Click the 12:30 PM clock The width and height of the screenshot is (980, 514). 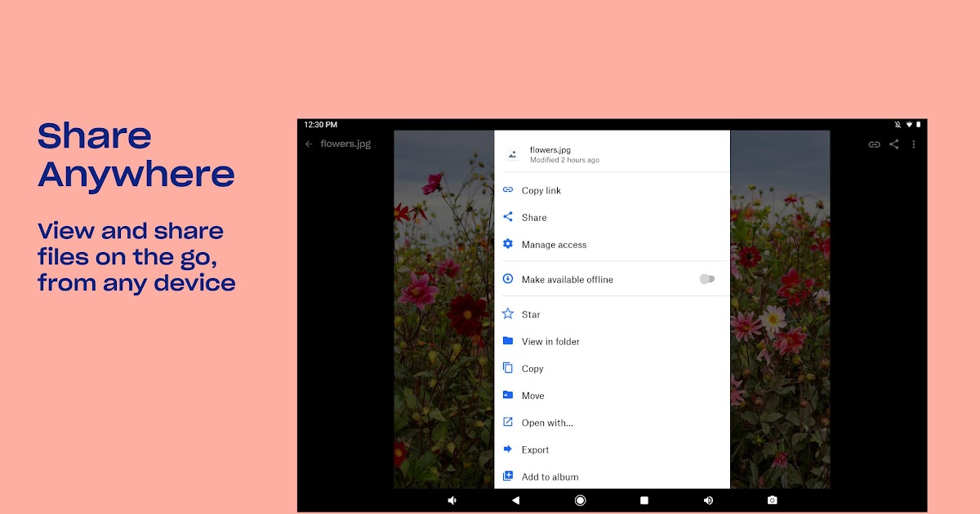(320, 125)
